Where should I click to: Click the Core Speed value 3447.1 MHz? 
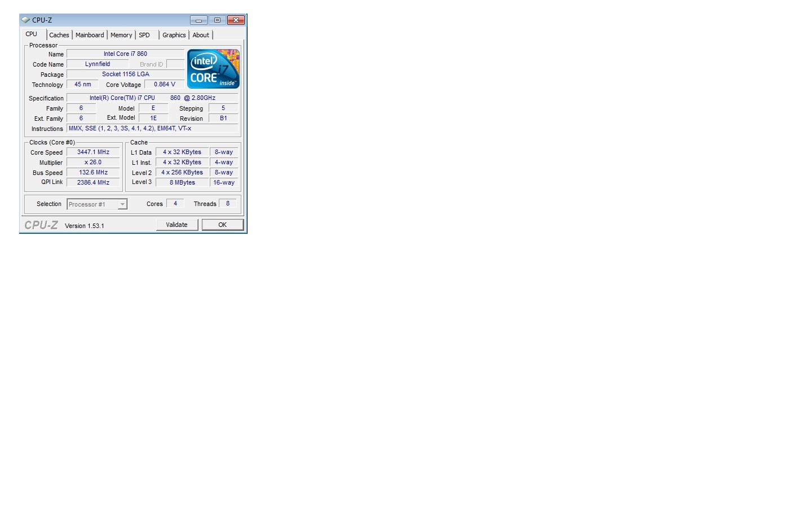[93, 152]
